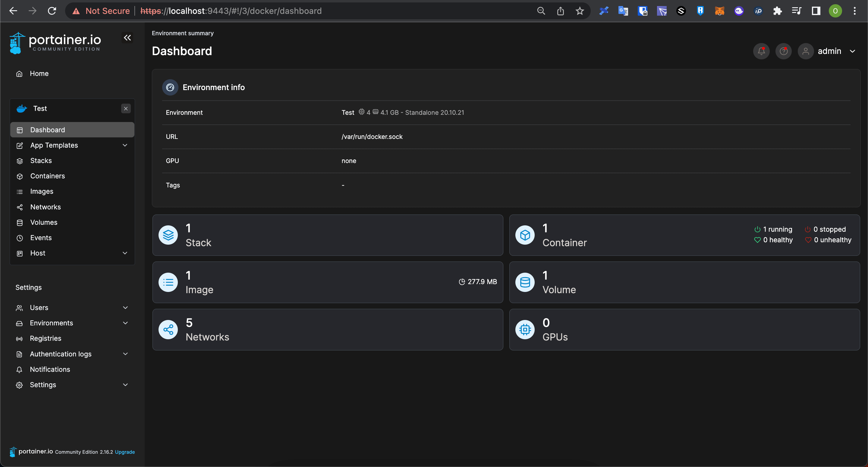
Task: Collapse the sidebar with double-chevron icon
Action: coord(127,38)
